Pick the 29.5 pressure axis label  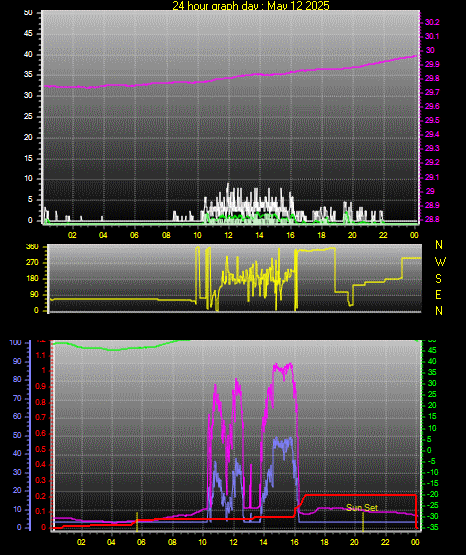[x=432, y=120]
